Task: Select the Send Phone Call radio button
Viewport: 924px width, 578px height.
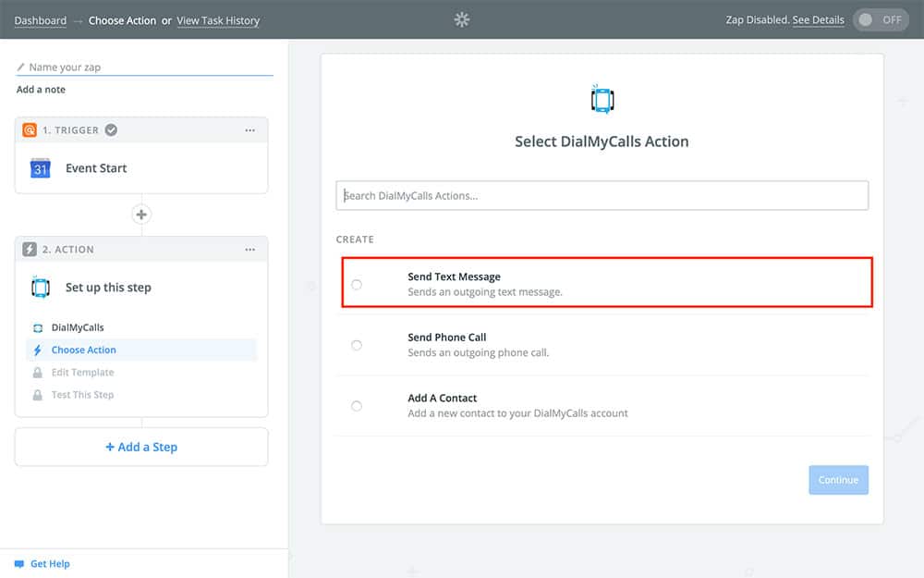Action: click(357, 345)
